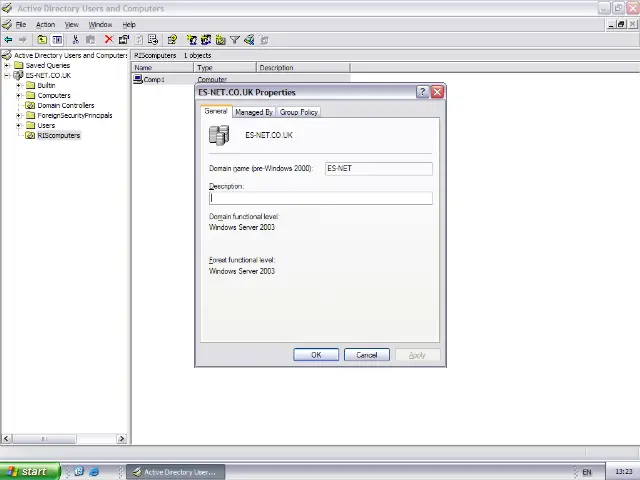Click the Add to group toolbar icon
This screenshot has height=480, width=640.
coord(264,40)
